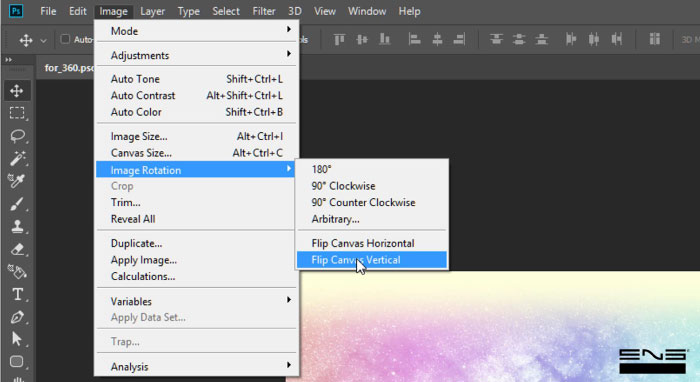Rotate image 180 degrees
This screenshot has width=700, height=382.
[x=372, y=169]
